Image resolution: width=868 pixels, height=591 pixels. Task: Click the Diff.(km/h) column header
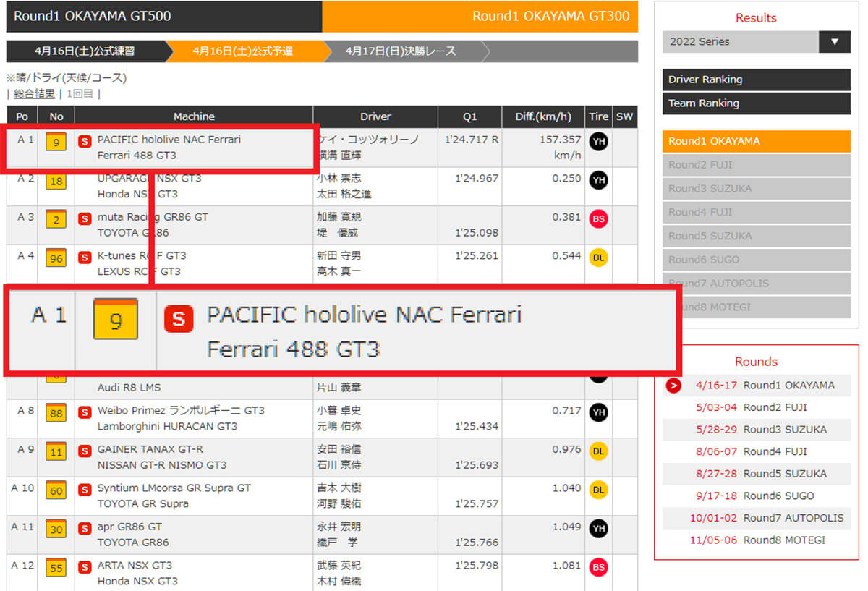pos(543,116)
